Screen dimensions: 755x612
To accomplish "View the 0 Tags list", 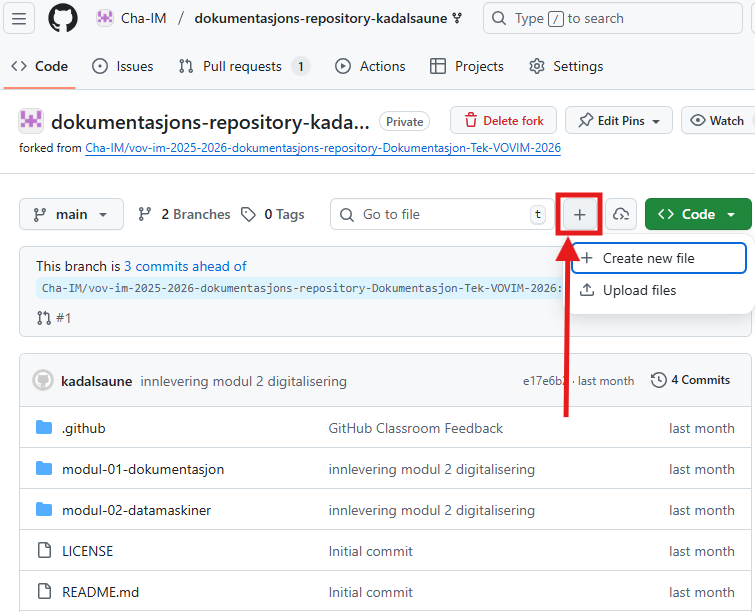I will point(273,214).
